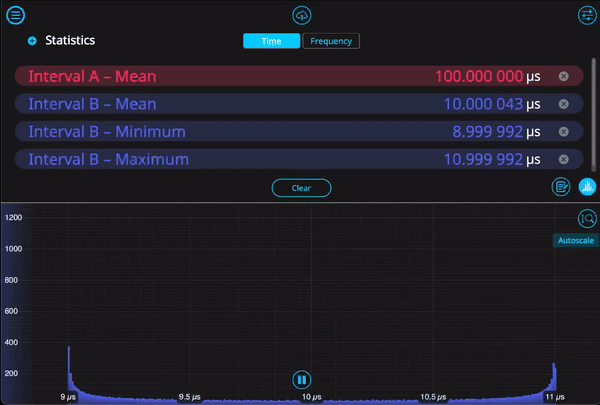This screenshot has width=600, height=405.
Task: Select the Interval B – Maximum row
Action: coord(299,159)
